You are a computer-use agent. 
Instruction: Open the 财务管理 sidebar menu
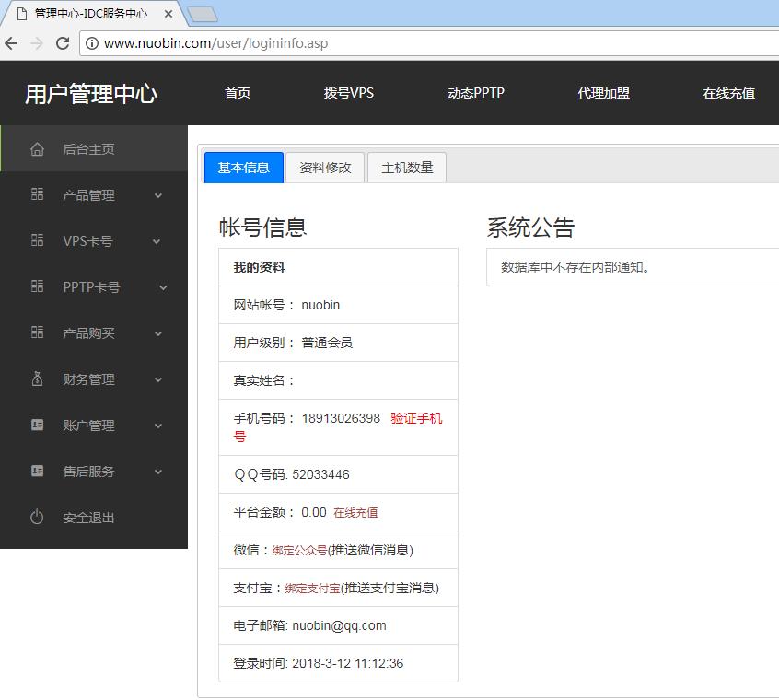click(x=94, y=379)
